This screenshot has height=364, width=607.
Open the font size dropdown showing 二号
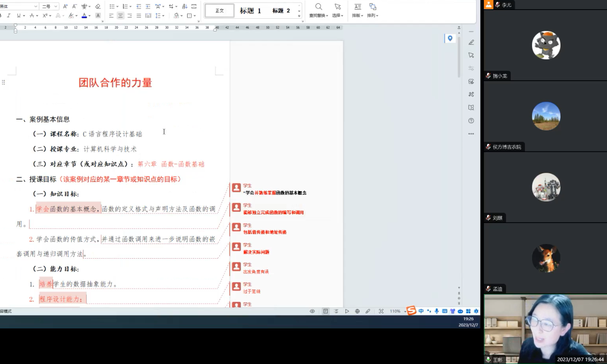click(50, 6)
